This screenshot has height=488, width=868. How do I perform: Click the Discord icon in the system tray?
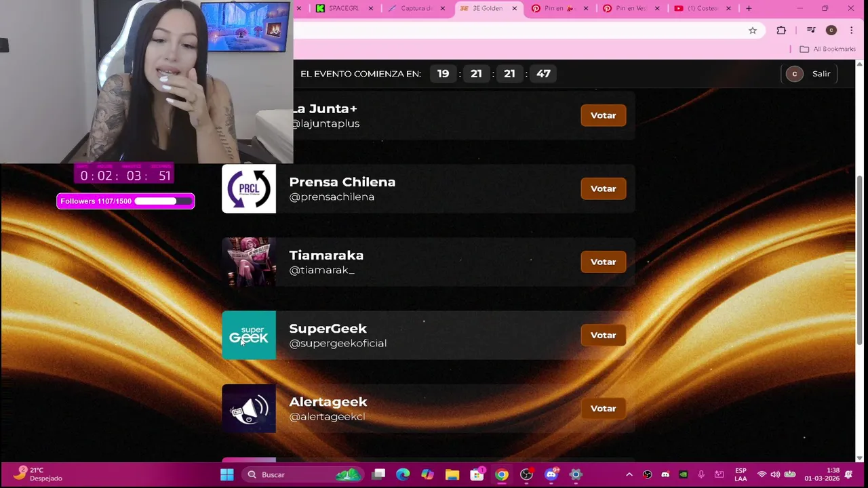(665, 474)
